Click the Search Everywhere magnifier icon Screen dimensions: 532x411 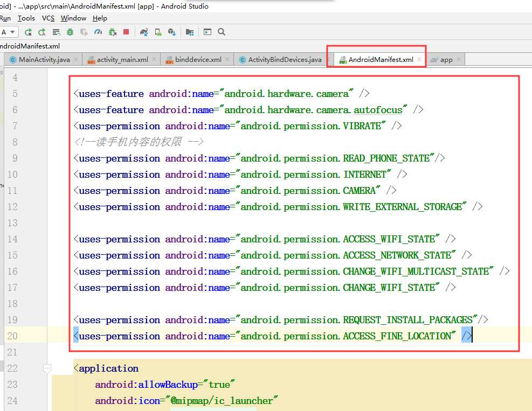222,32
